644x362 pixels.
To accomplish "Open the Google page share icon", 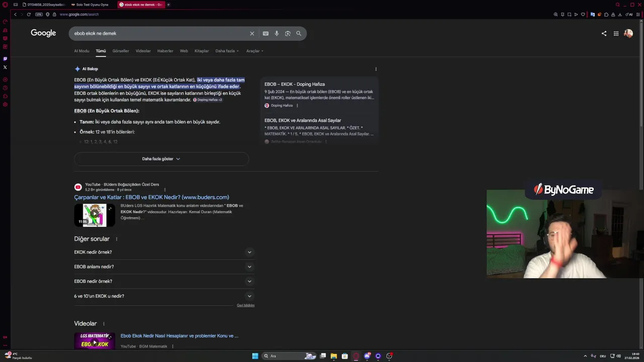I will 604,34.
